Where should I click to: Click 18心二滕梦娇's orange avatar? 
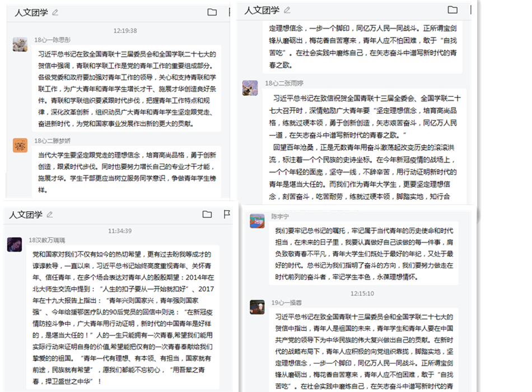point(20,145)
